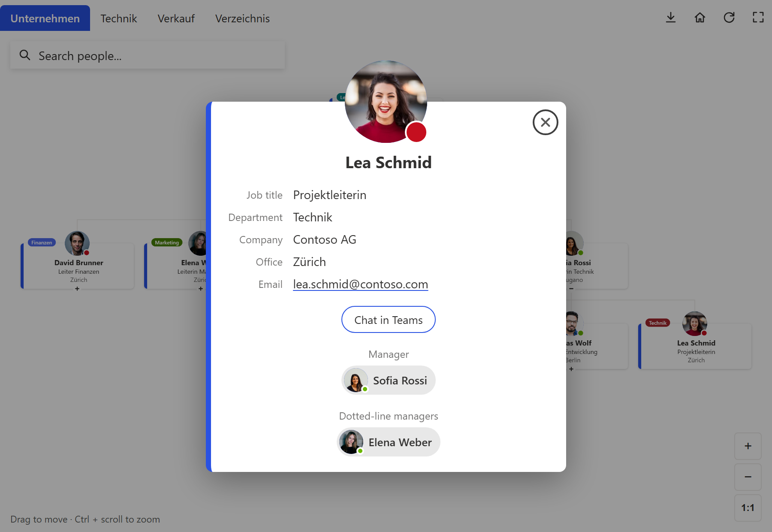Expand Elena Weber's team node
This screenshot has height=532, width=772.
click(201, 289)
